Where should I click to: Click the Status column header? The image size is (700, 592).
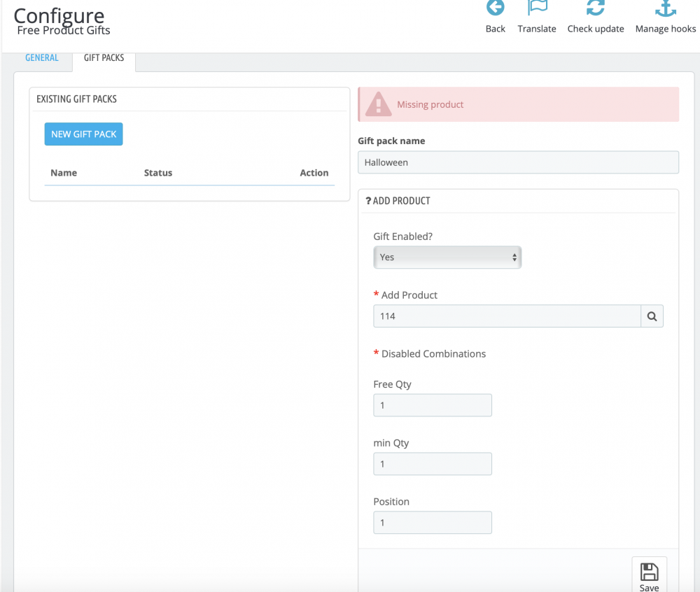click(x=158, y=173)
